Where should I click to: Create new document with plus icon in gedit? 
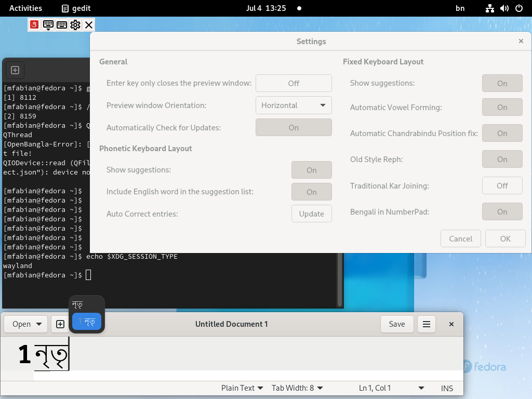pos(60,324)
